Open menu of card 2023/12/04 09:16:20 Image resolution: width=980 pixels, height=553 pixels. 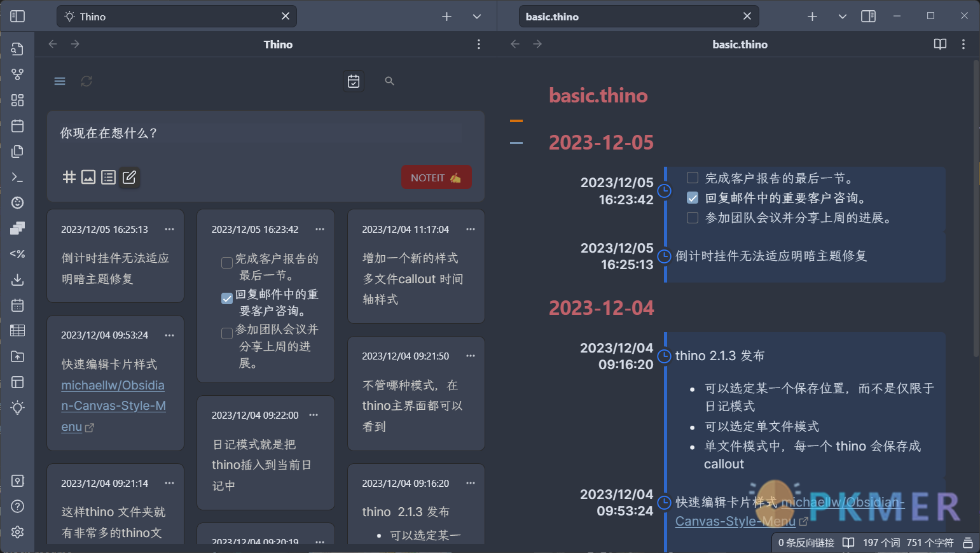pos(471,483)
